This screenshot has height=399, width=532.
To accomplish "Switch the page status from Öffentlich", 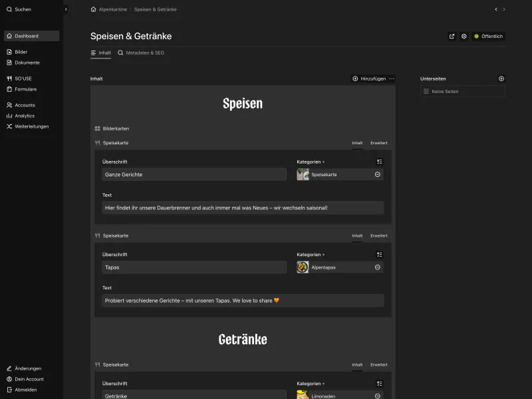I will tap(488, 37).
